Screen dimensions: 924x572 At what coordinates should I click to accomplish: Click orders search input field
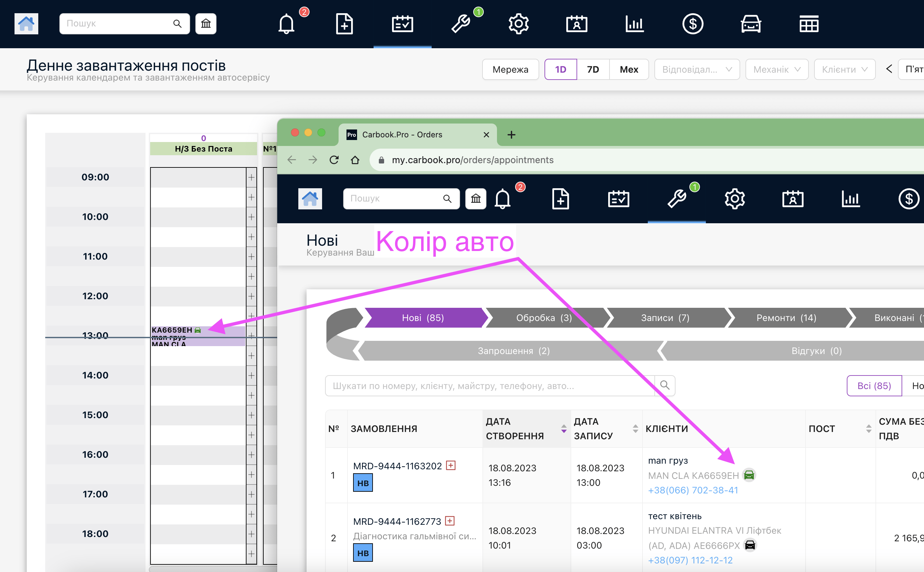pyautogui.click(x=490, y=385)
